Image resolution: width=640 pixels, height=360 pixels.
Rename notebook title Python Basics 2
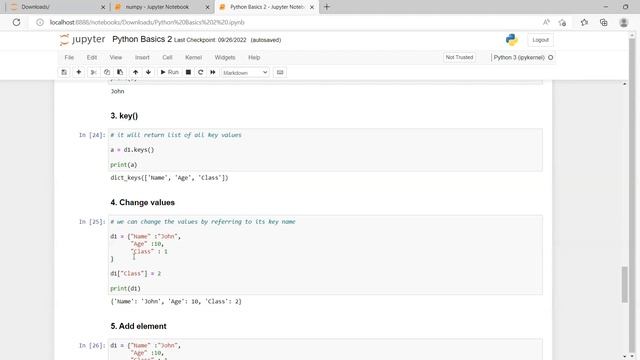142,39
